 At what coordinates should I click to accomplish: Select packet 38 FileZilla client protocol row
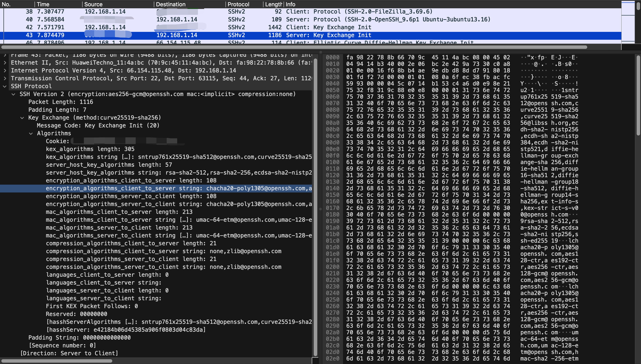(311, 12)
